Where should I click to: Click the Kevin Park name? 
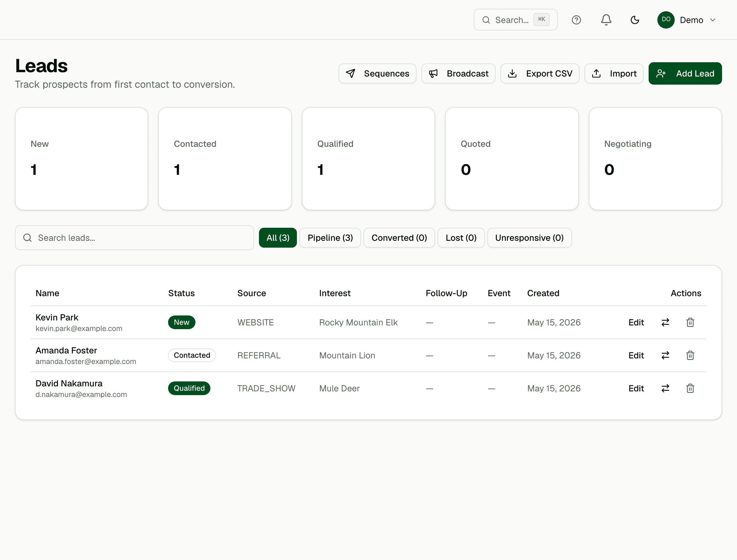(x=57, y=317)
